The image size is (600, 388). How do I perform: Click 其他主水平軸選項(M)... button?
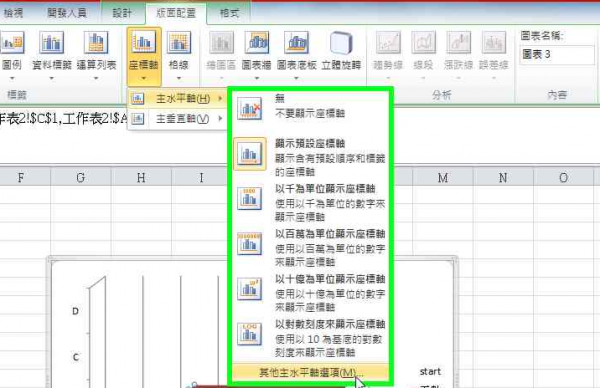coord(310,372)
